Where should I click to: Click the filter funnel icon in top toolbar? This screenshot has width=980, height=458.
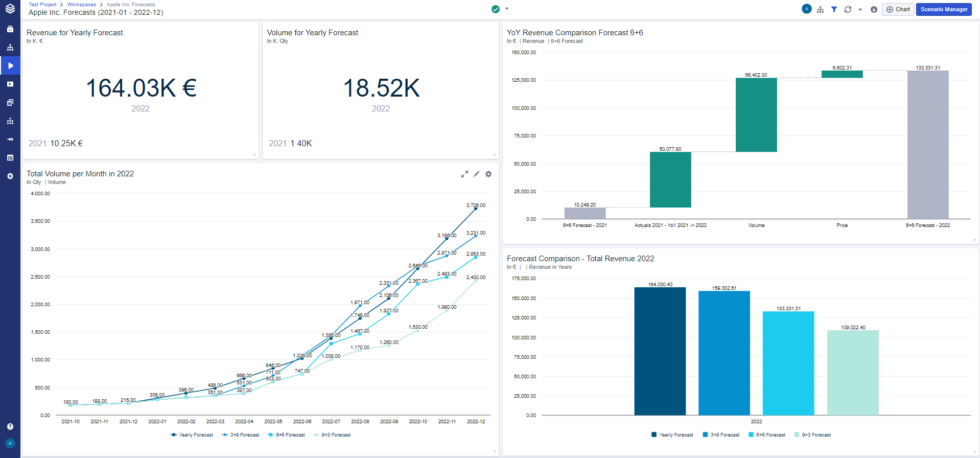click(834, 9)
